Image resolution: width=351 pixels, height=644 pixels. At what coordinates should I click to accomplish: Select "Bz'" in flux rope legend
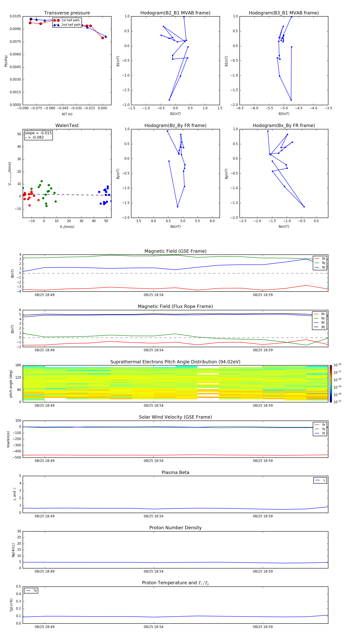pos(320,323)
